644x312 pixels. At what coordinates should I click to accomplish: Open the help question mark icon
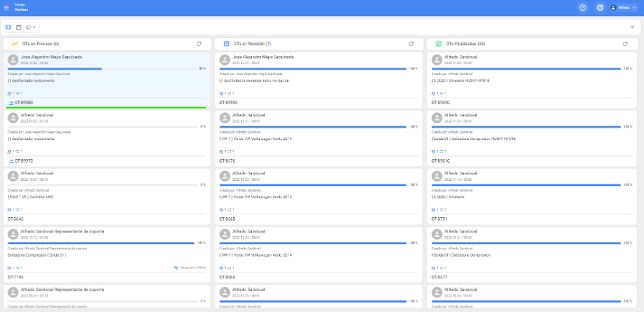tap(582, 7)
